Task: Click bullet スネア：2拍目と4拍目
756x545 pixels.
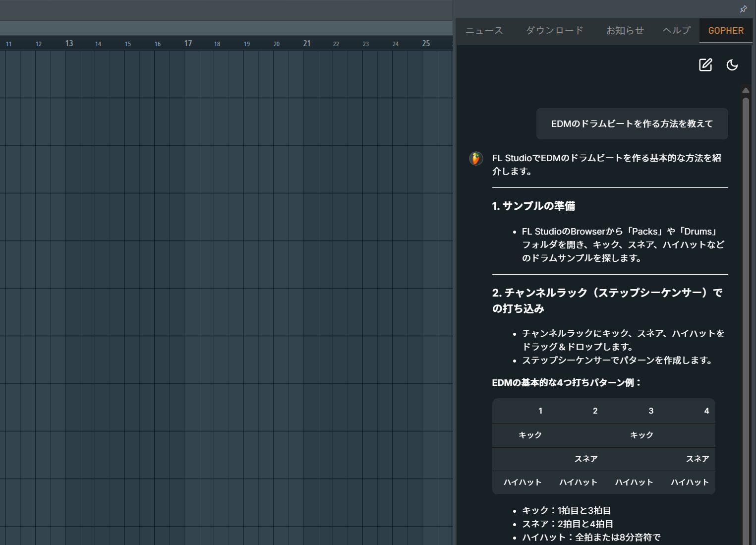Action: (x=567, y=524)
